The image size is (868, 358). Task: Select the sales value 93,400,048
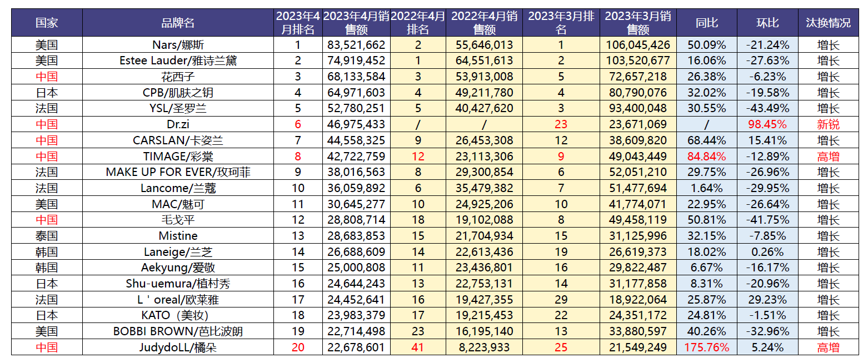[x=638, y=109]
